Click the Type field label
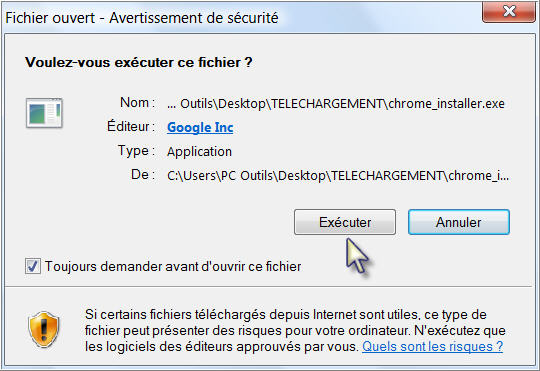Screen dimensions: 540x371 [137, 151]
